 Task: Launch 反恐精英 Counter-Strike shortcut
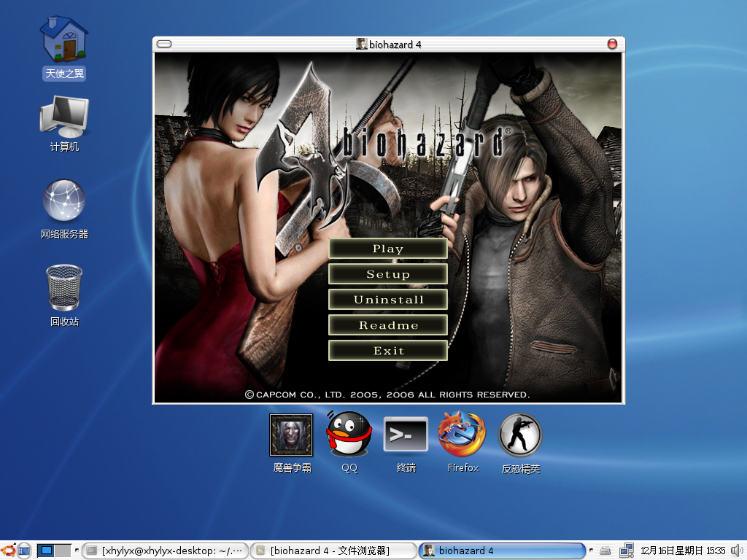pos(520,443)
